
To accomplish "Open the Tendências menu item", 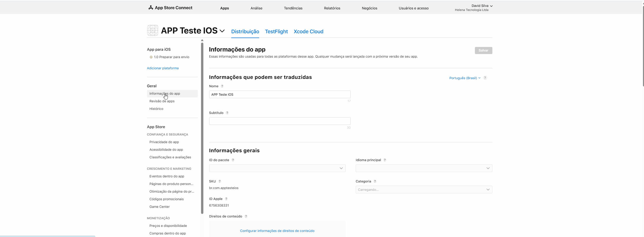I will tap(293, 8).
